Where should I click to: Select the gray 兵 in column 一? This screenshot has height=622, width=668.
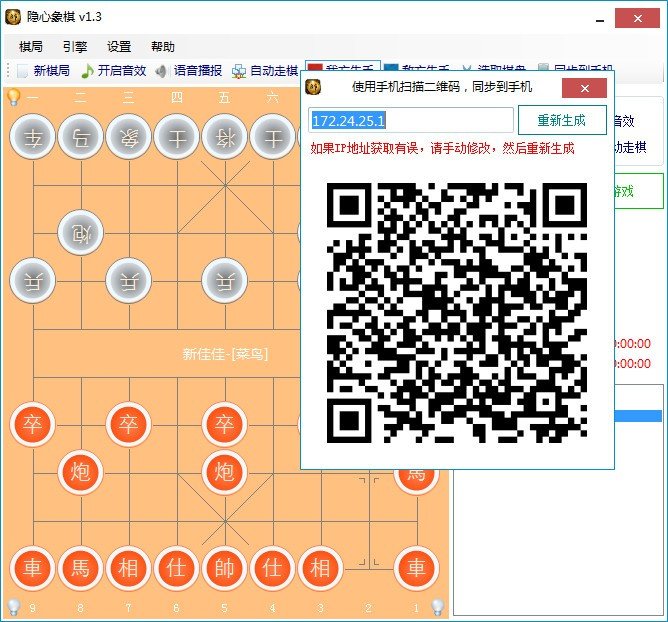tap(32, 281)
